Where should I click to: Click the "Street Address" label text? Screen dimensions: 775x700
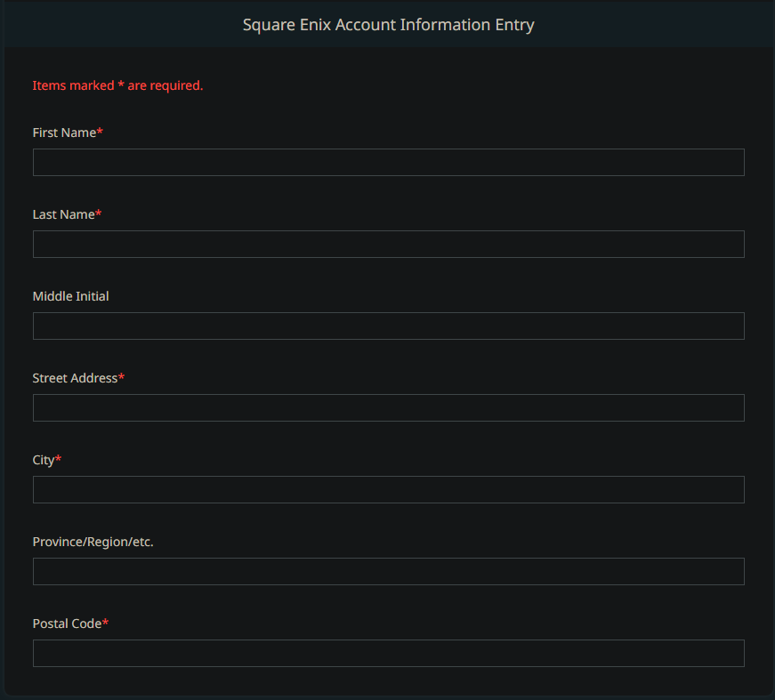coord(75,378)
